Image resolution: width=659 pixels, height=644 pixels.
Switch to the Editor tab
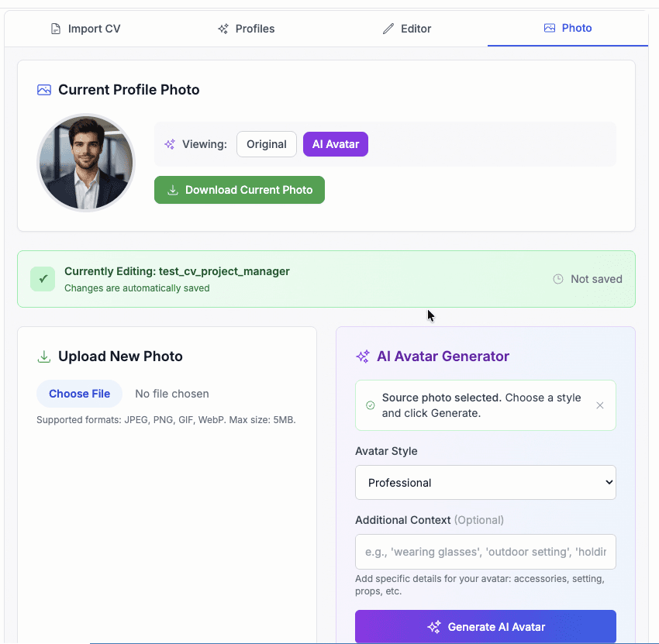407,29
